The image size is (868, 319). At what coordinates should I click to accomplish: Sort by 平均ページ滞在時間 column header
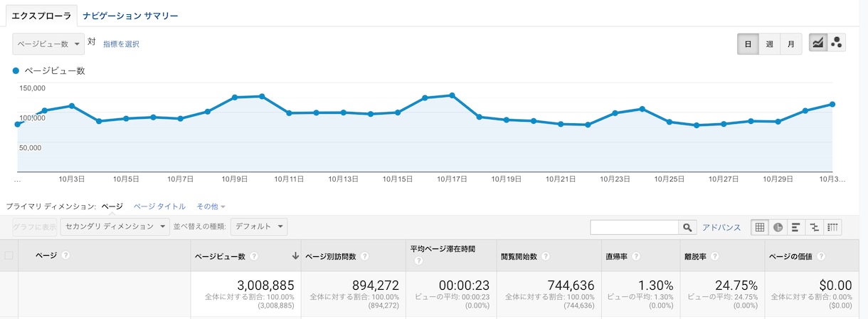pyautogui.click(x=443, y=249)
